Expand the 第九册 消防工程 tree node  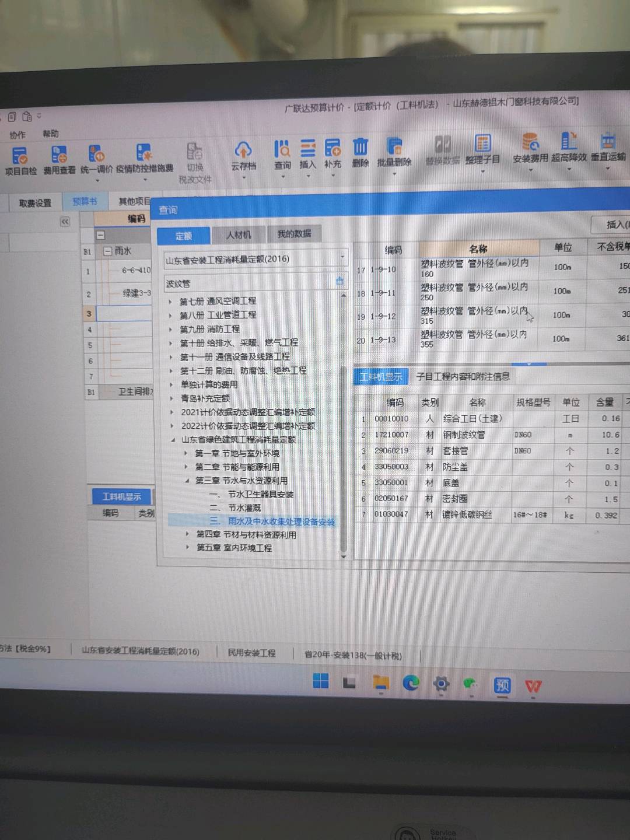(170, 329)
